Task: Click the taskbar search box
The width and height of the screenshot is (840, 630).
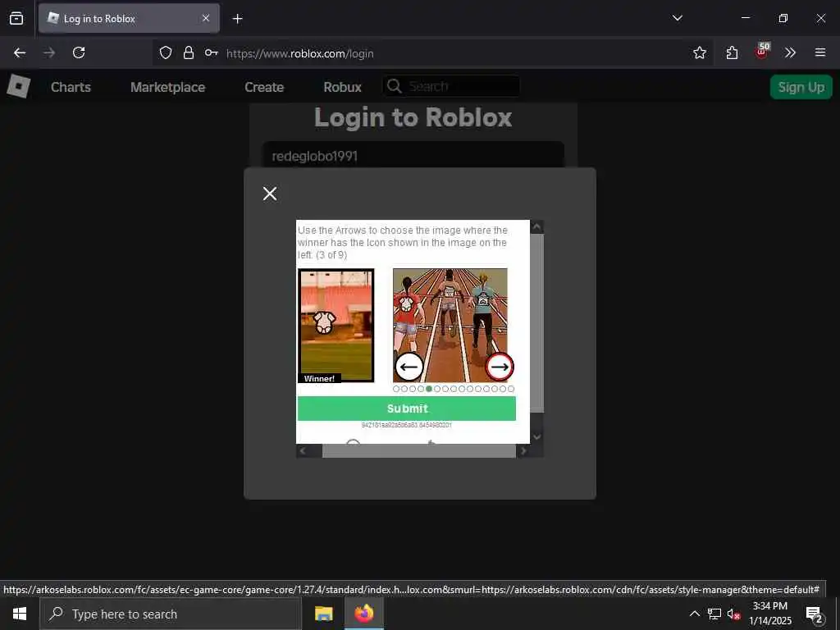Action: (171, 614)
